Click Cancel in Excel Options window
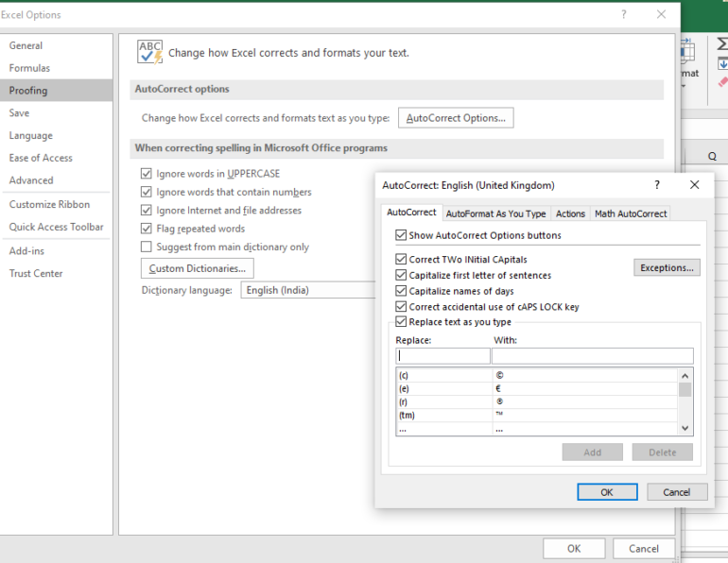Image resolution: width=728 pixels, height=563 pixels. [x=644, y=549]
